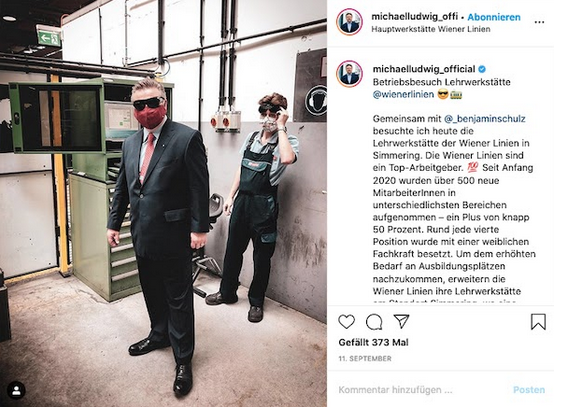Open the @wienerlinien mention
This screenshot has width=569, height=407.
pos(403,94)
